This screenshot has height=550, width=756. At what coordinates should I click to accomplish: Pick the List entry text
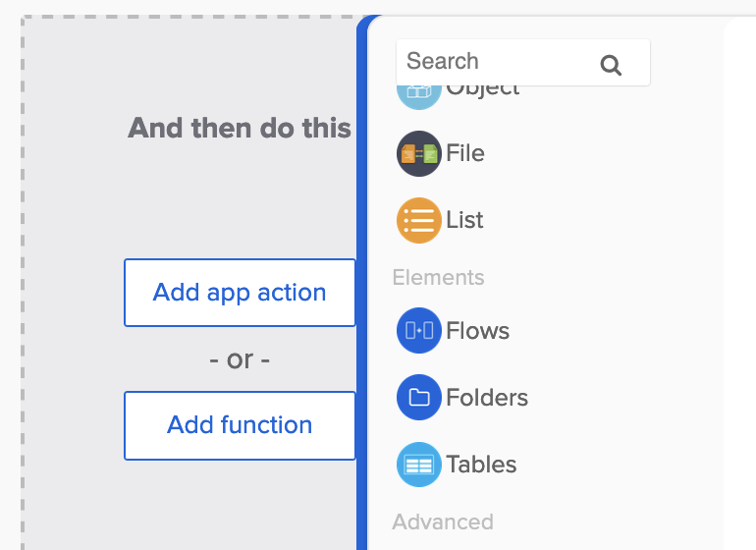point(464,220)
